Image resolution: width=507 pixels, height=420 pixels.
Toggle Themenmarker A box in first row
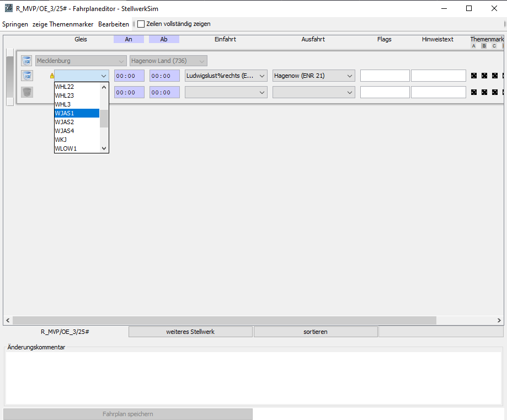point(474,76)
